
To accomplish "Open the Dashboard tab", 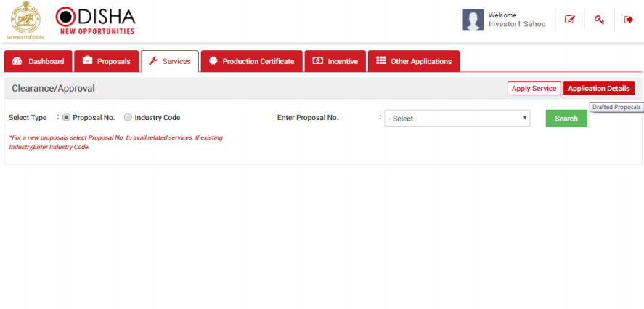I will click(38, 61).
